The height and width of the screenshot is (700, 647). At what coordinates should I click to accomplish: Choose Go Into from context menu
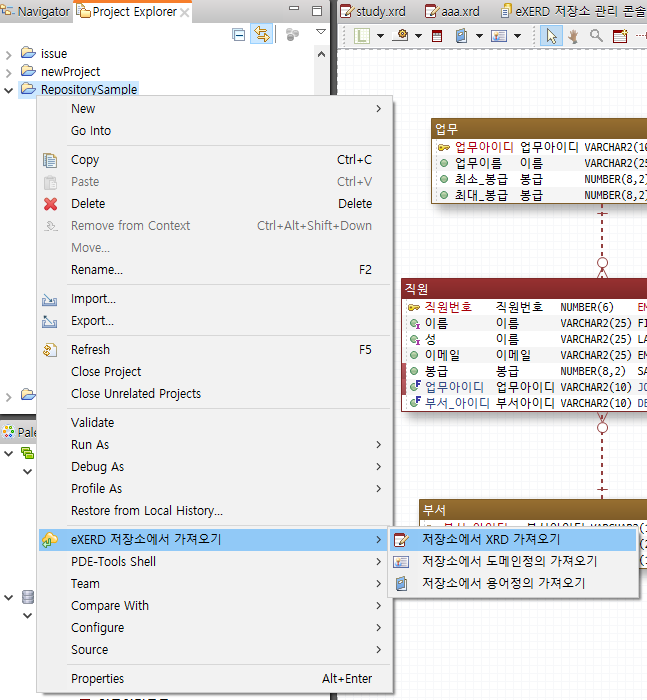coord(215,131)
